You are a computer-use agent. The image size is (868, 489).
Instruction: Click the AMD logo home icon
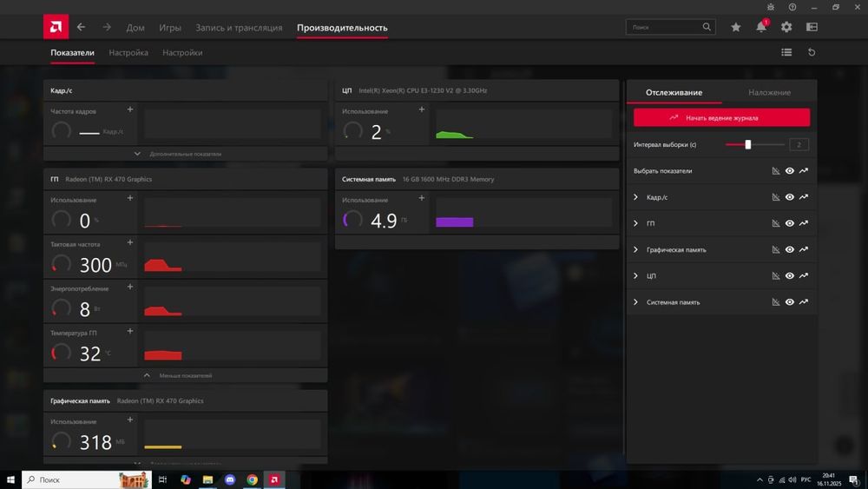click(x=56, y=27)
